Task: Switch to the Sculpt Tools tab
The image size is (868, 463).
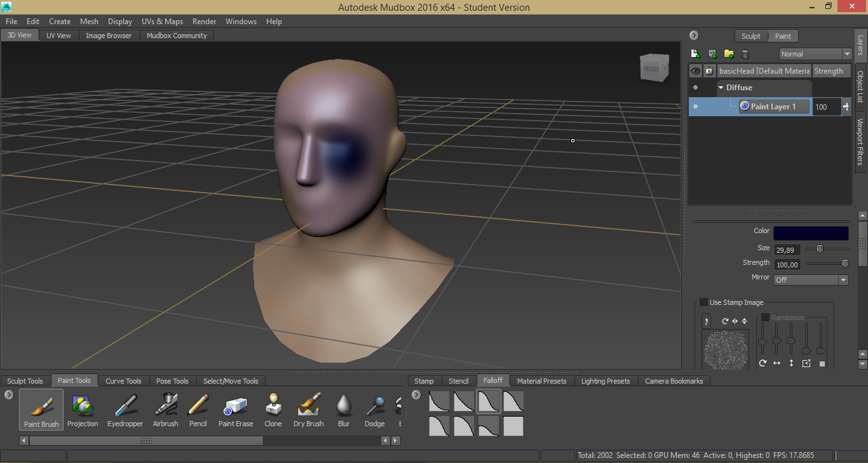Action: tap(25, 381)
